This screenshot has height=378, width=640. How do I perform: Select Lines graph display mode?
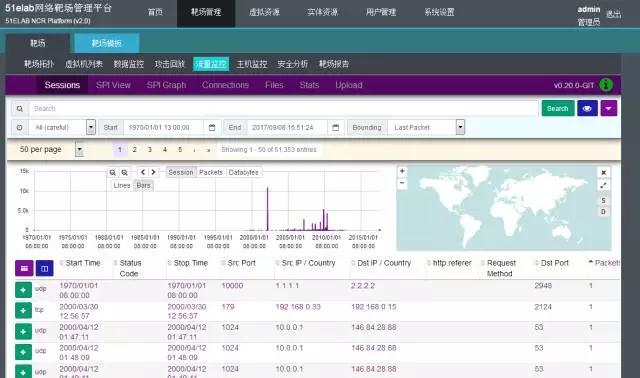coord(122,185)
